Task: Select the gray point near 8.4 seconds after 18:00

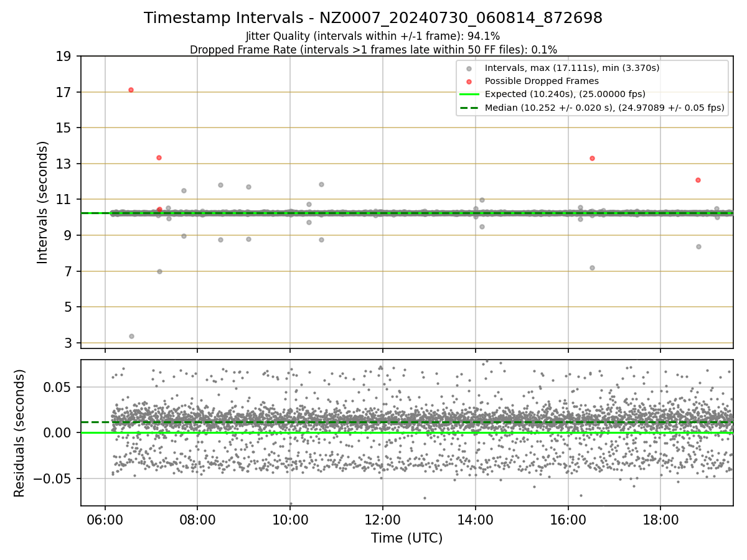Action: coord(698,246)
